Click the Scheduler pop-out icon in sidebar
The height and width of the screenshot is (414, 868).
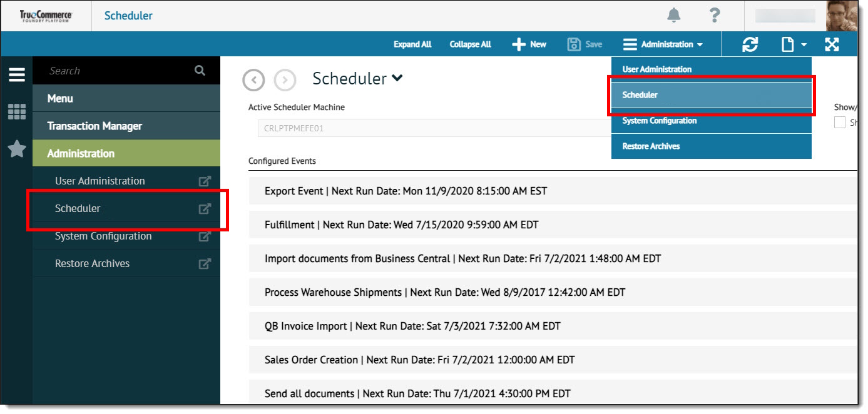point(204,208)
